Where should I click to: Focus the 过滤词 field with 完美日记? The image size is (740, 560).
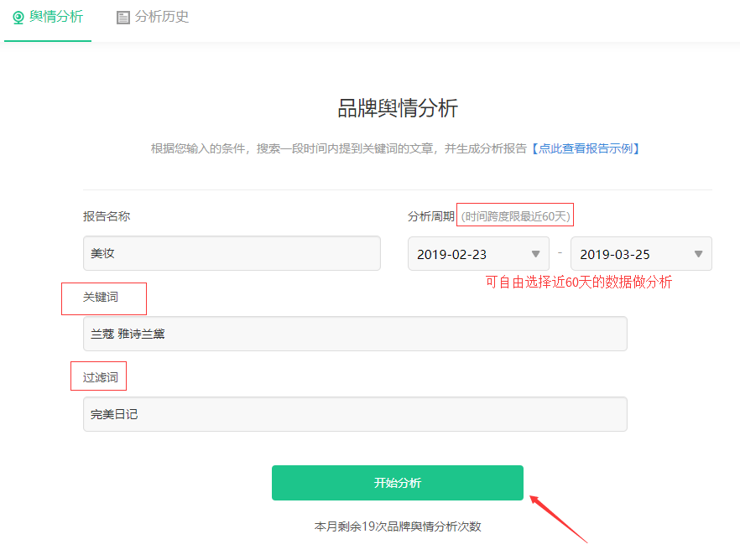pos(355,414)
